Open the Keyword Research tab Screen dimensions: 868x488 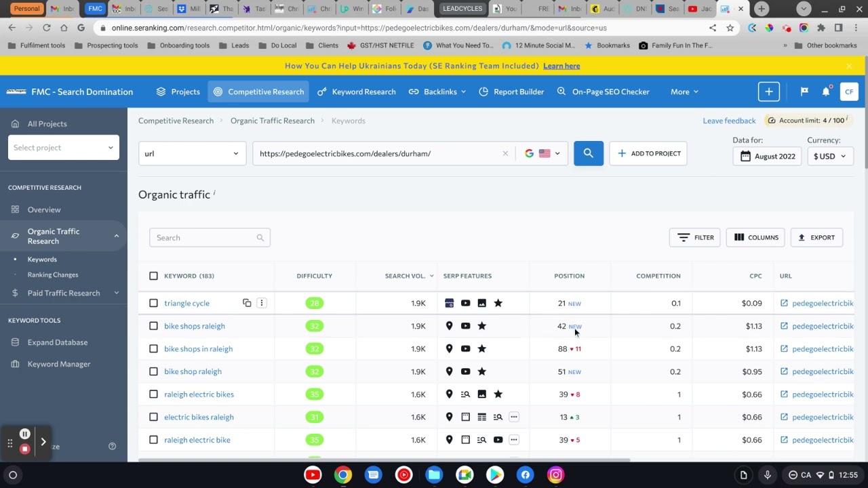point(357,91)
